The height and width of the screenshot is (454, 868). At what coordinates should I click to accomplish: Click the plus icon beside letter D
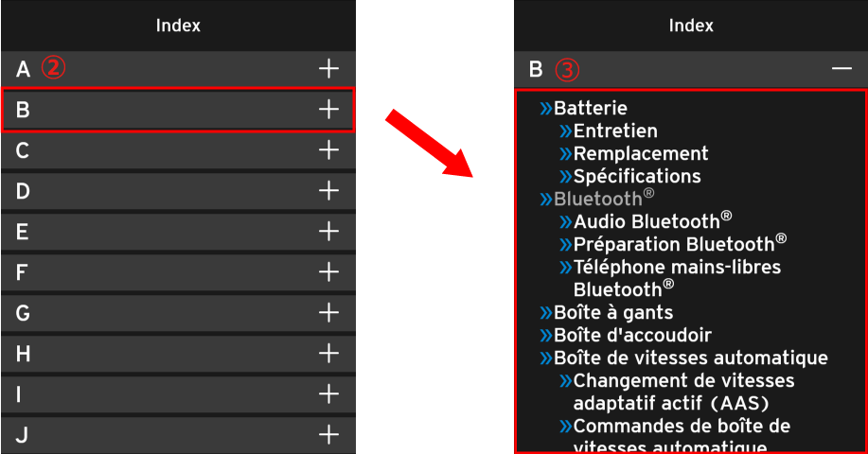pos(328,191)
